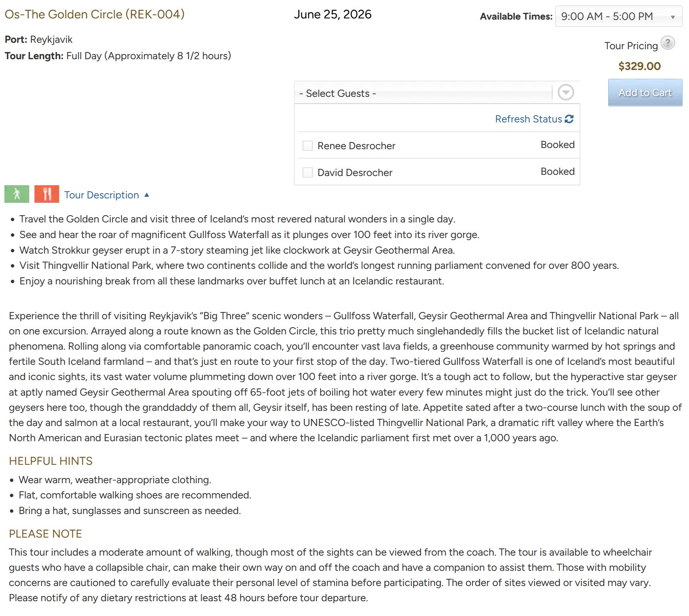Open the Select Guests dropdown field
Image resolution: width=689 pixels, height=616 pixels.
click(423, 93)
